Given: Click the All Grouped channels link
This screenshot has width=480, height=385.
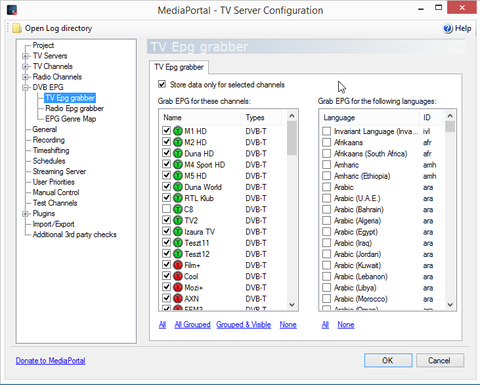Looking at the screenshot, I should pos(192,325).
